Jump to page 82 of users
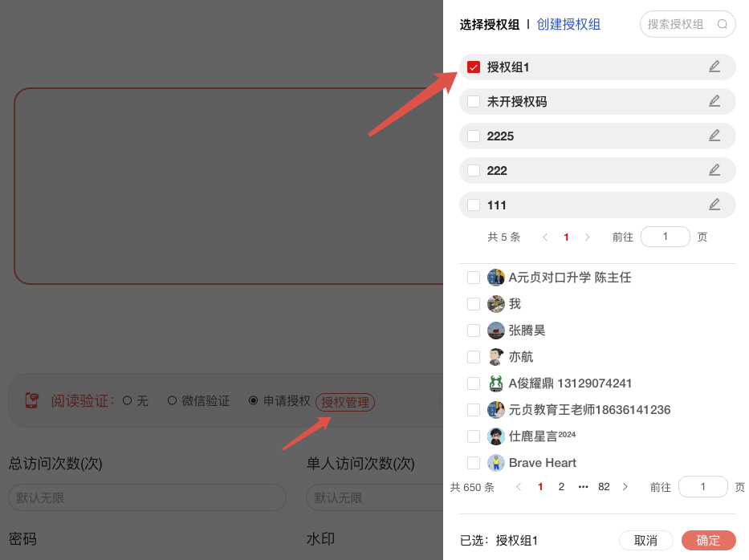749x560 pixels. 604,487
